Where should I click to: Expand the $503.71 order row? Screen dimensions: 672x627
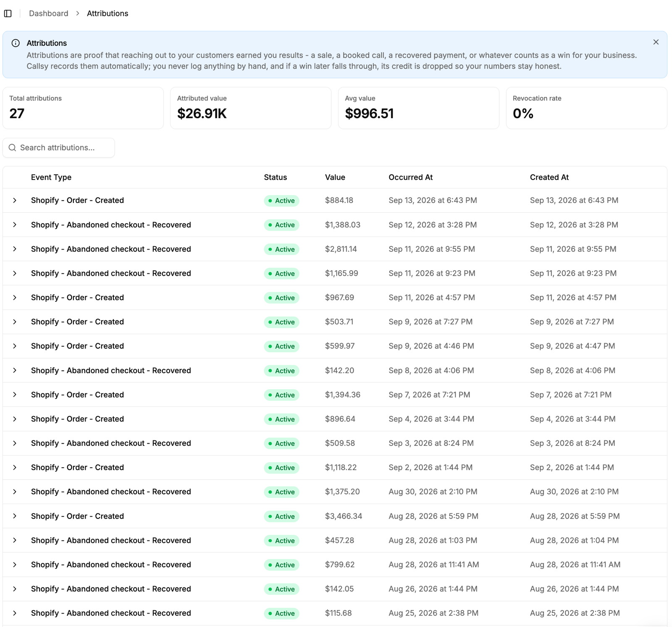point(15,322)
